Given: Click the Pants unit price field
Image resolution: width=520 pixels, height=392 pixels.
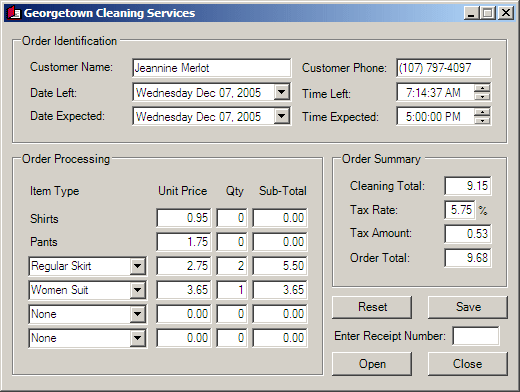Looking at the screenshot, I should (184, 242).
